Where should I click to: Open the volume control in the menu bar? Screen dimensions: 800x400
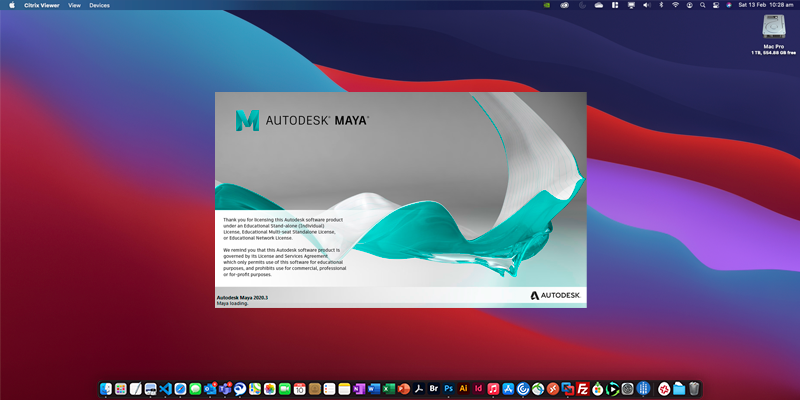pyautogui.click(x=646, y=5)
